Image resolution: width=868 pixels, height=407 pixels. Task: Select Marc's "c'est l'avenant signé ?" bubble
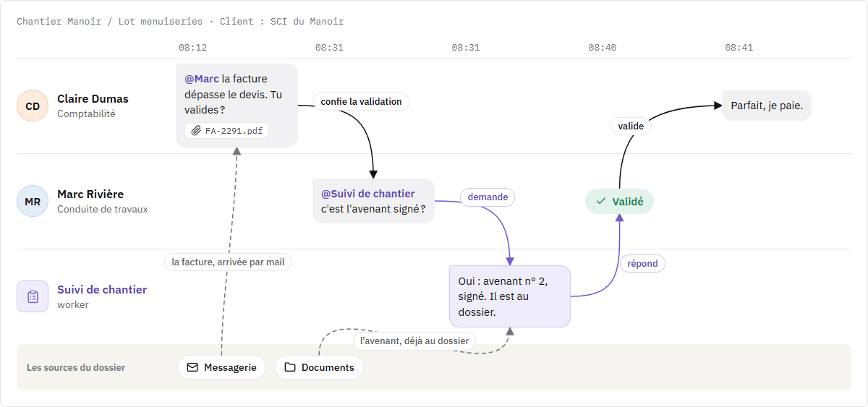pyautogui.click(x=373, y=201)
